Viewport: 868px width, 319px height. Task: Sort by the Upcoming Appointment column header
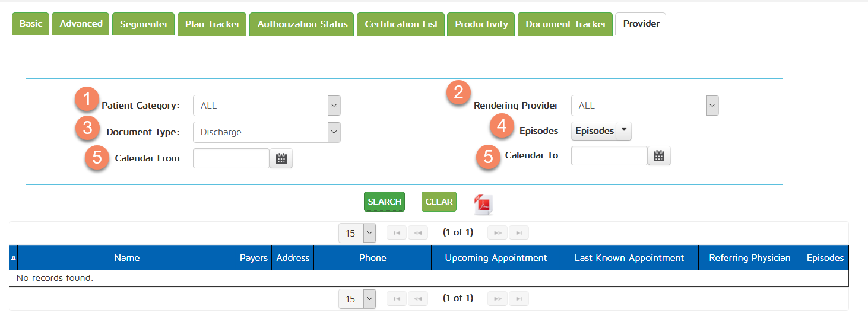pos(496,258)
